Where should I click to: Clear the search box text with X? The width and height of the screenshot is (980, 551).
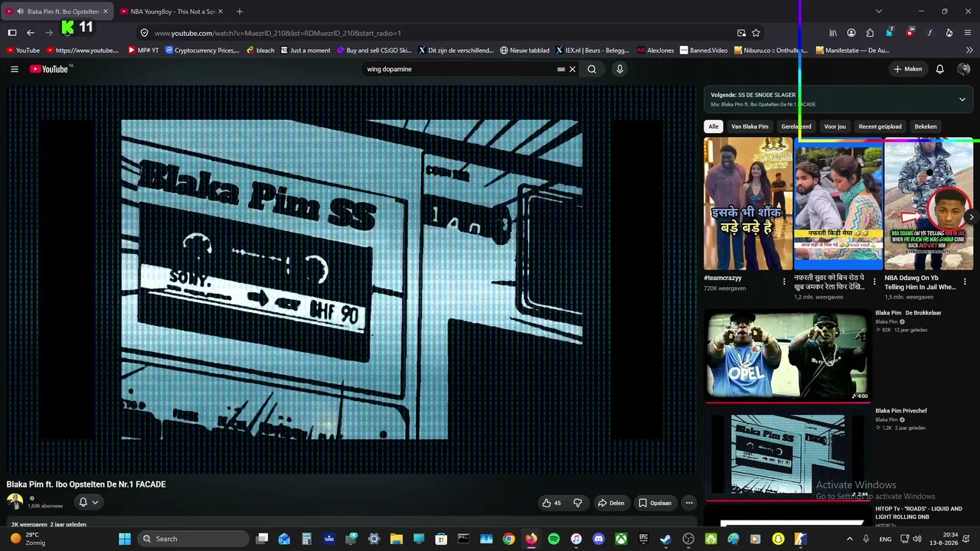coord(572,69)
